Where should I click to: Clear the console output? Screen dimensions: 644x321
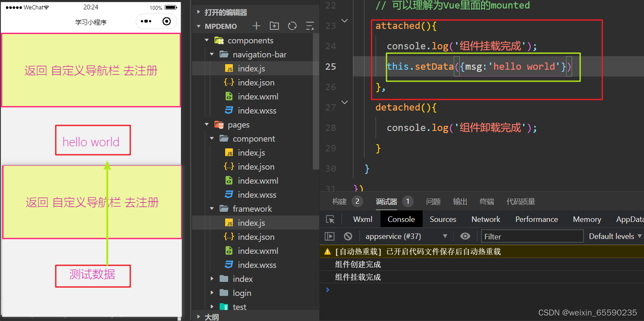coord(348,236)
